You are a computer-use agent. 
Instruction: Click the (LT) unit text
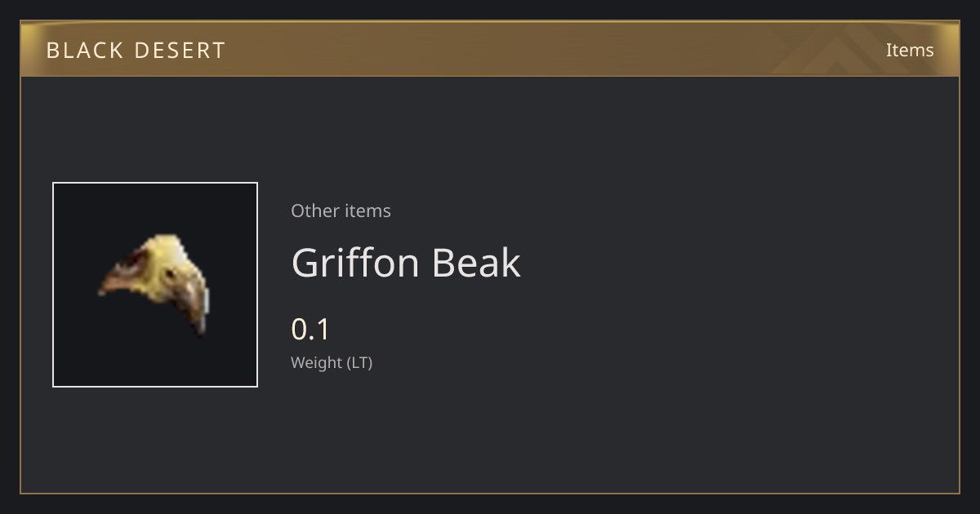point(360,363)
